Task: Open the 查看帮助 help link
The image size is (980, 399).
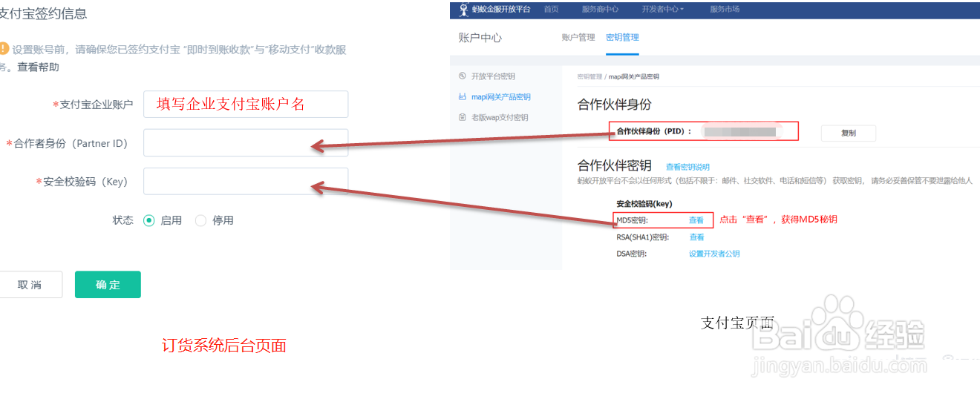Action: 38,67
